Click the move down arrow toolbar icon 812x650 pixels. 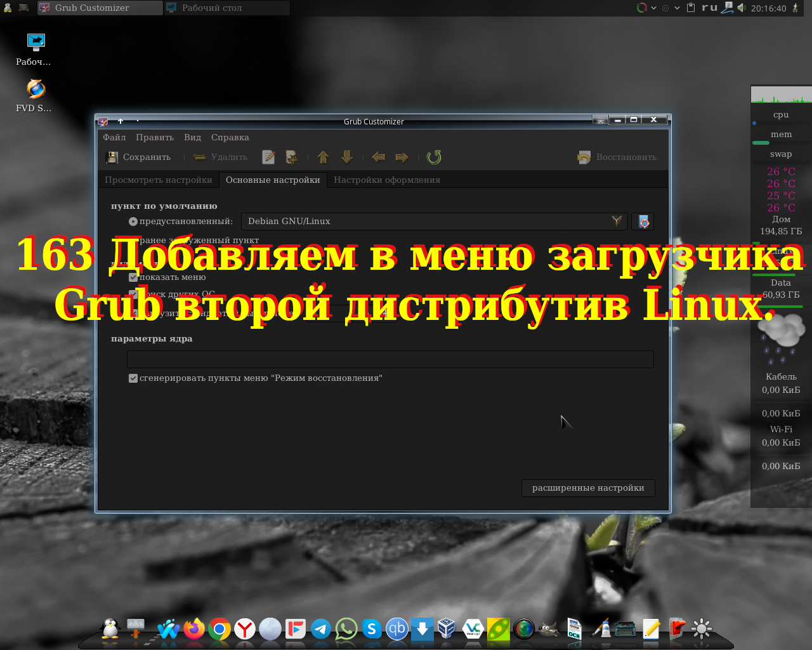pos(346,157)
